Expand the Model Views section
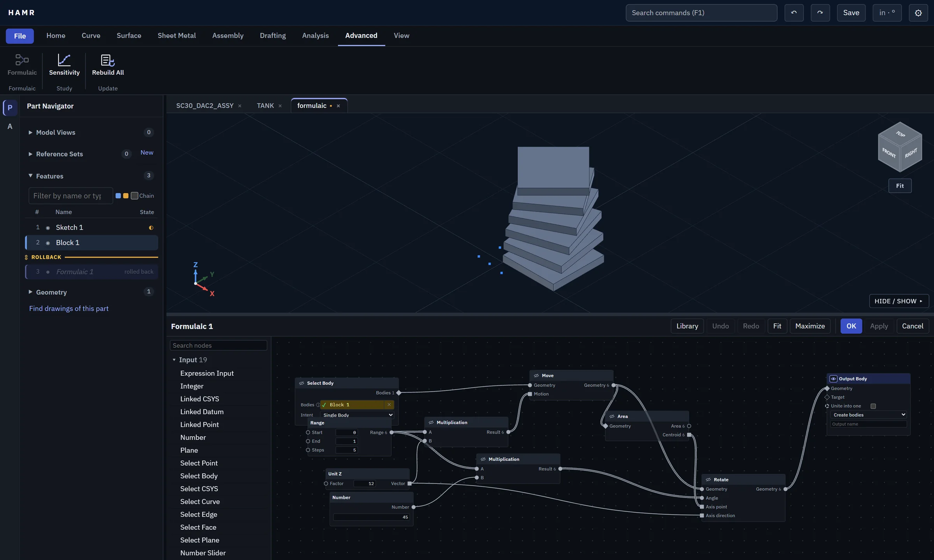 (x=30, y=133)
